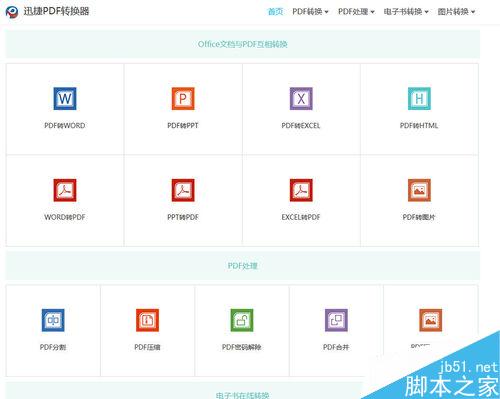This screenshot has height=399, width=500.
Task: Click the WORD转PDF label
Action: pos(65,217)
